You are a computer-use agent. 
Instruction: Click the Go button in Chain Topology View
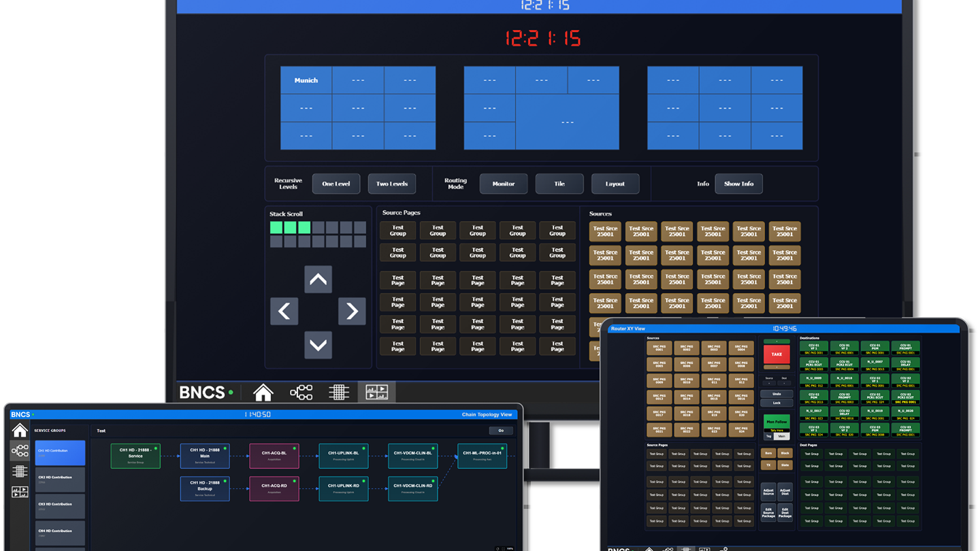tap(501, 431)
